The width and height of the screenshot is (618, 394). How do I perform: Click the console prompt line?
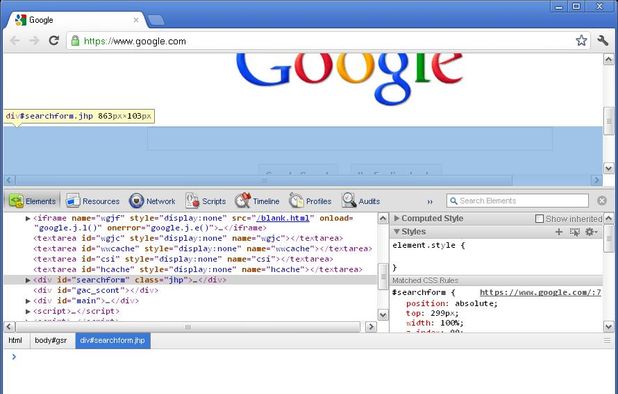pyautogui.click(x=309, y=357)
